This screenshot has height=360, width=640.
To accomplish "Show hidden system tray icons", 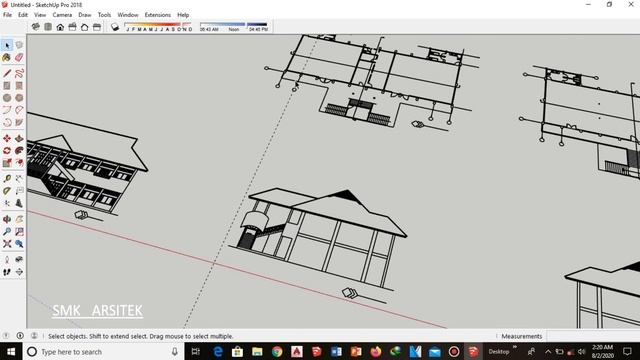I will pyautogui.click(x=548, y=351).
